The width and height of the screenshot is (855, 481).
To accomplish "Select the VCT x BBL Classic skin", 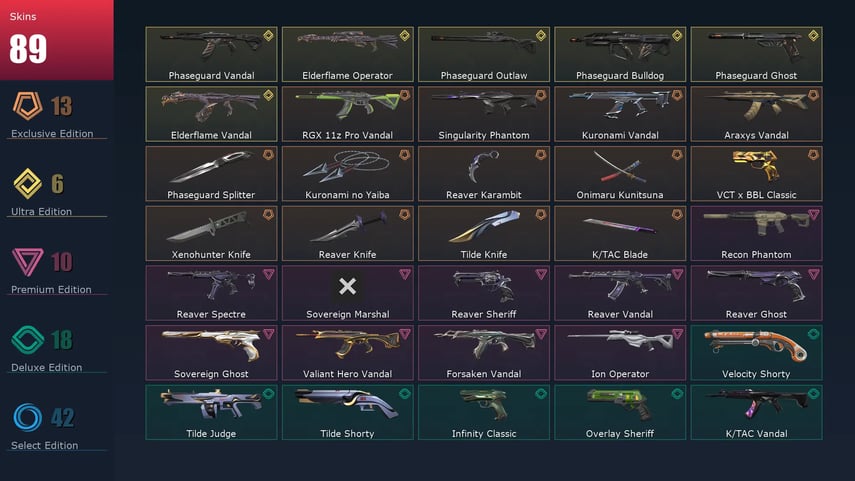I will pos(756,174).
